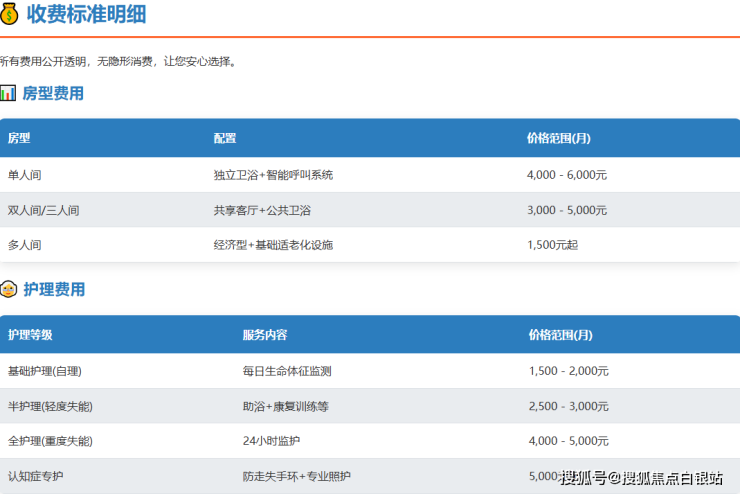
Task: Click the 护理等级 column header
Action: pyautogui.click(x=30, y=334)
